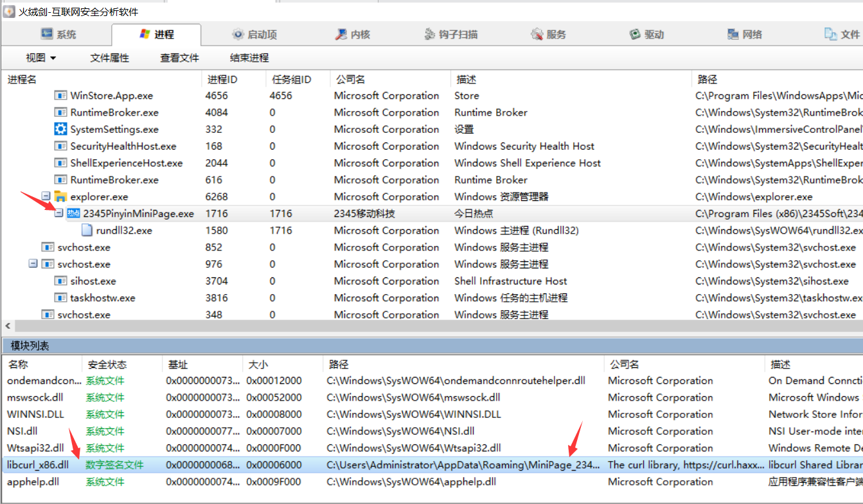The image size is (863, 504).
Task: Click the RuntimeBroker.exe 616 icon
Action: tap(60, 180)
